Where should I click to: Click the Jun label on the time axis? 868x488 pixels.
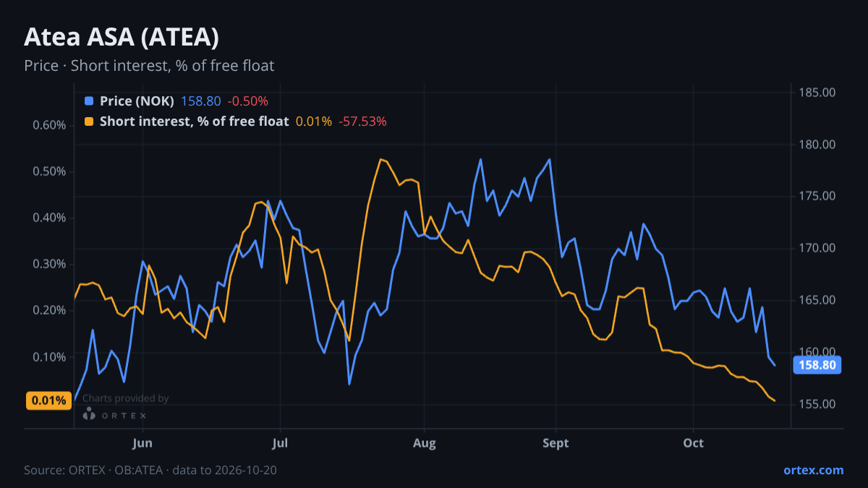click(142, 443)
